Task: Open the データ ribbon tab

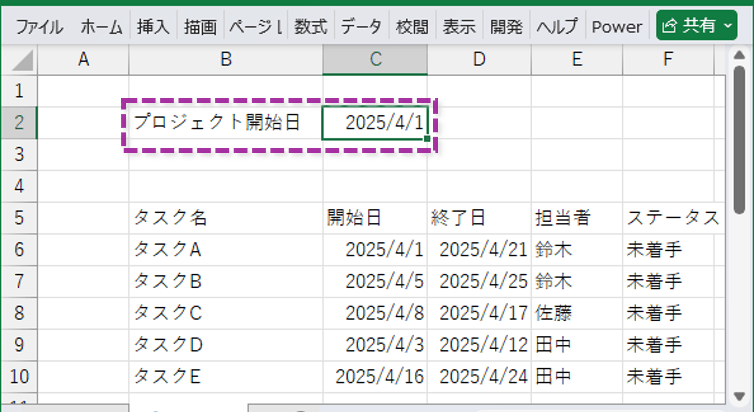Action: tap(361, 26)
